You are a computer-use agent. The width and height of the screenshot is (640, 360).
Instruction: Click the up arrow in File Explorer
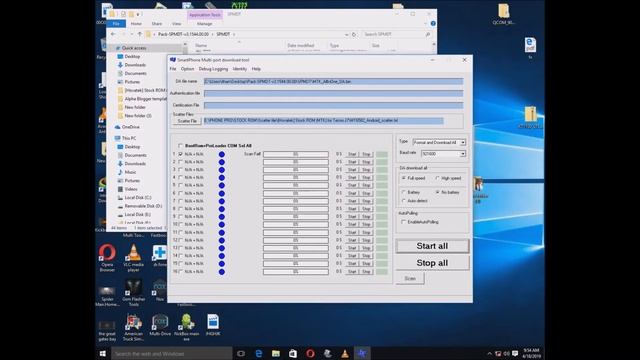[x=140, y=34]
